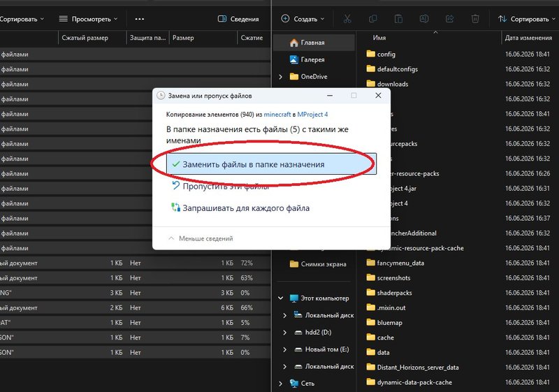
Task: Expand Новый том (E:) drive node
Action: 285,349
